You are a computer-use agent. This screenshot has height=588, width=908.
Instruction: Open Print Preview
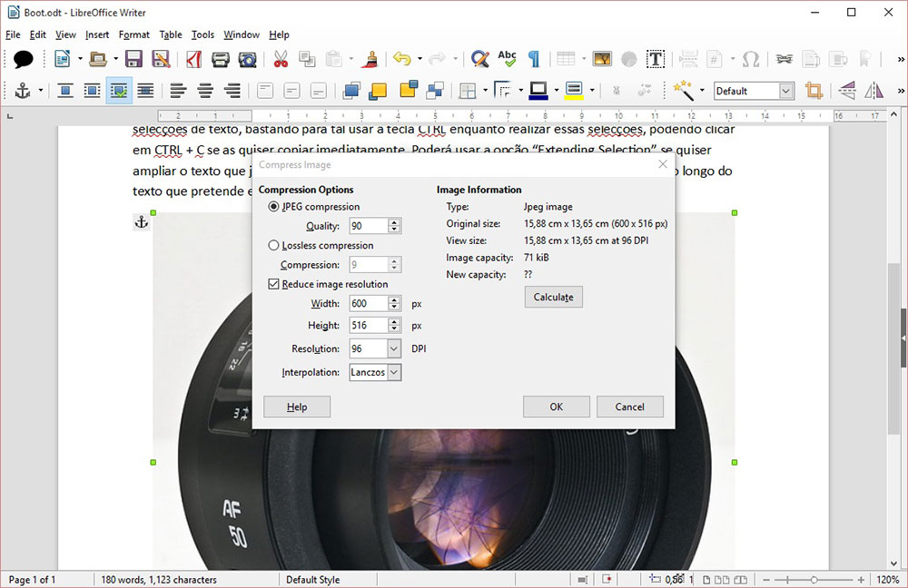coord(247,59)
